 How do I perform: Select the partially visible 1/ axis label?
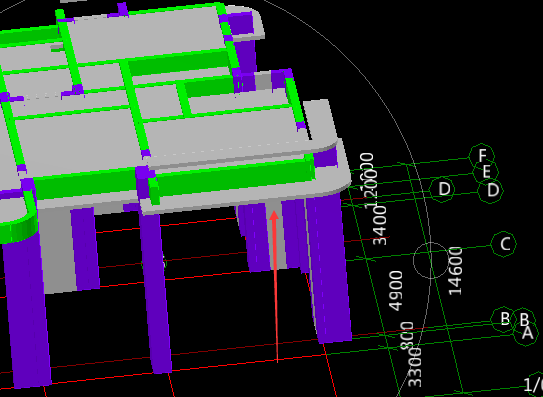[533, 385]
